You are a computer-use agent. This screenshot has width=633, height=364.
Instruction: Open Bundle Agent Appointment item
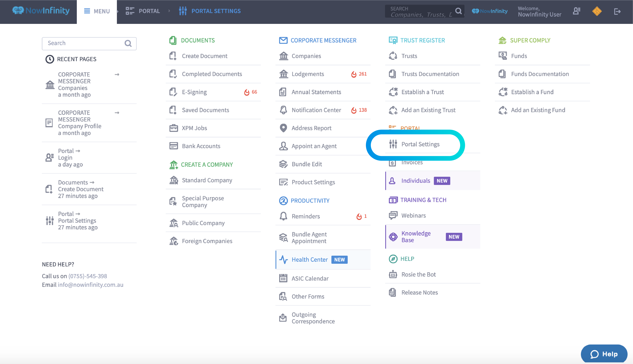click(323, 238)
